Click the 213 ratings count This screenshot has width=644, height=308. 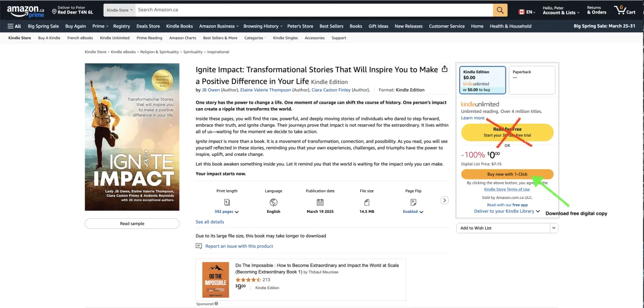coord(266,280)
